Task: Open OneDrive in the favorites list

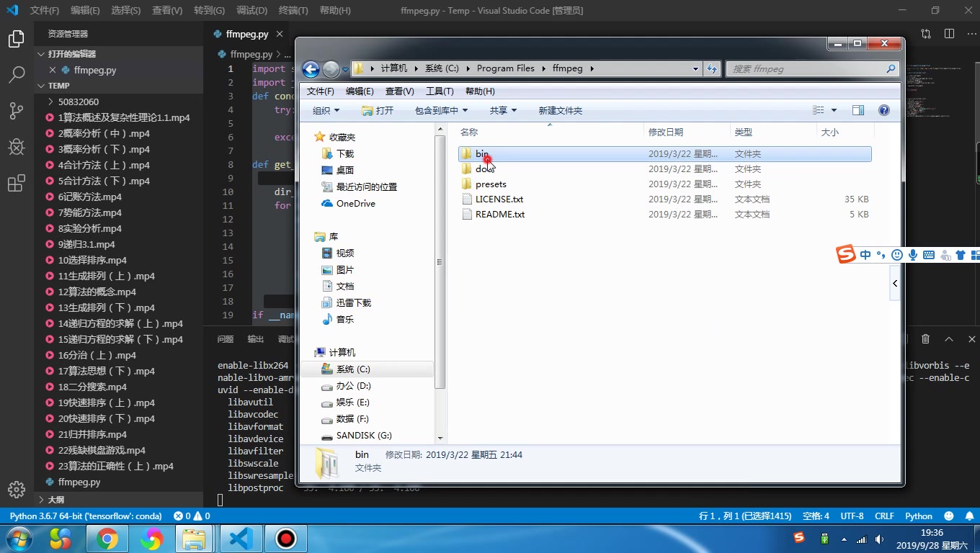Action: pyautogui.click(x=356, y=204)
